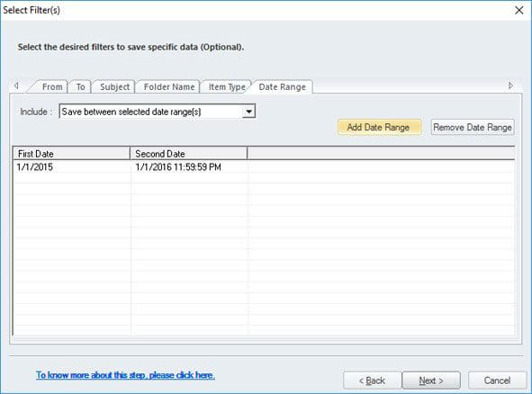Close the Select Filter(s) dialog
The width and height of the screenshot is (532, 394).
coord(518,10)
